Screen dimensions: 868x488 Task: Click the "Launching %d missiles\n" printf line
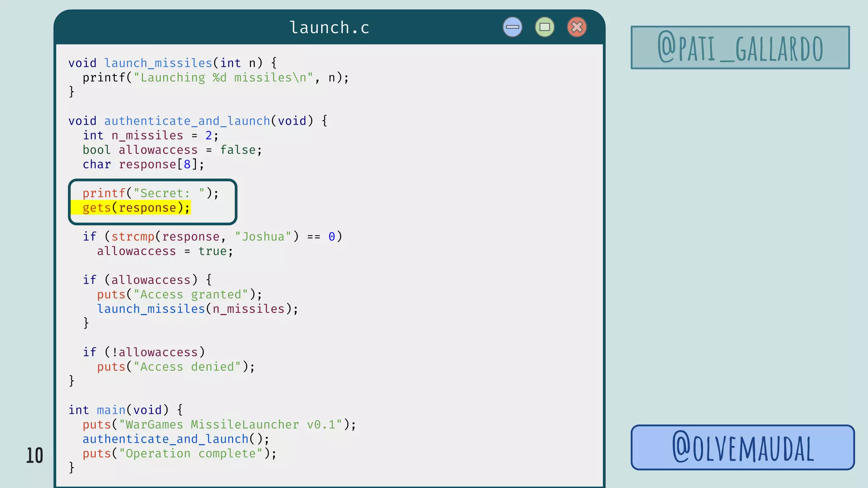[216, 78]
